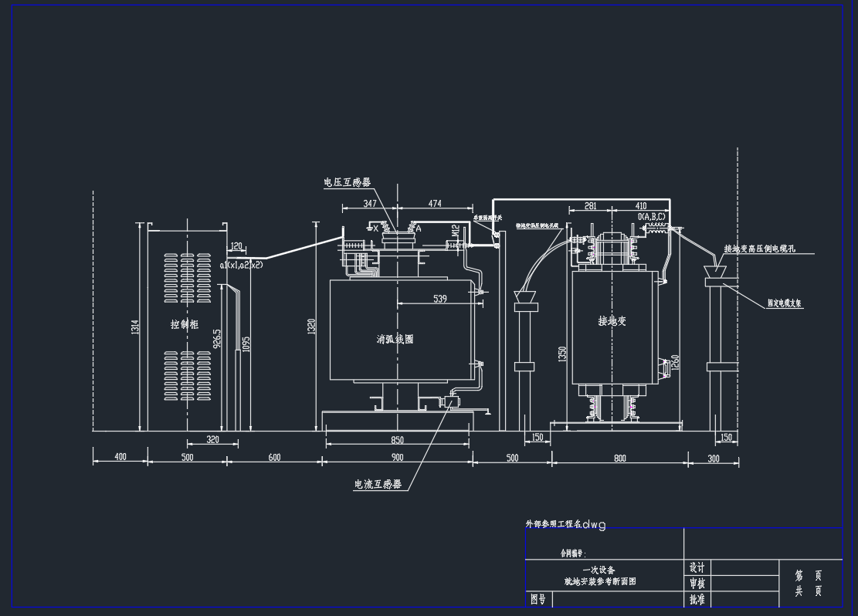Click the 900 bottom dimension text
Viewport: 858px width, 616px height.
pos(397,458)
